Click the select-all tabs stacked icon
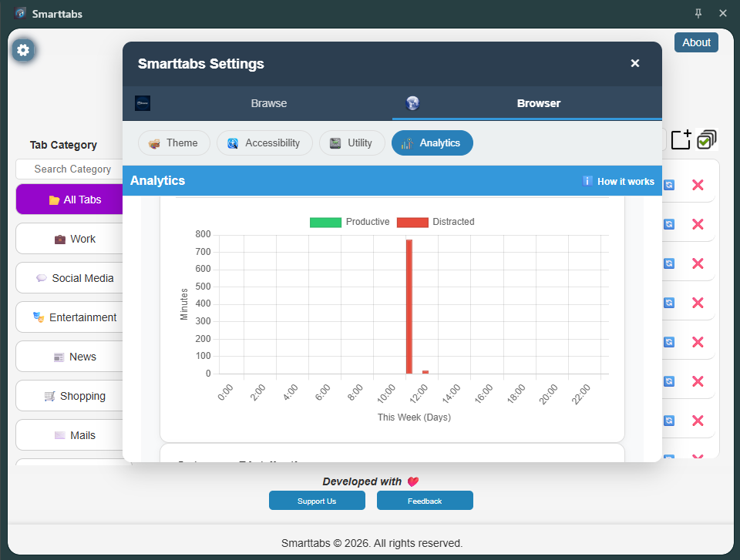This screenshot has width=740, height=560. tap(706, 139)
